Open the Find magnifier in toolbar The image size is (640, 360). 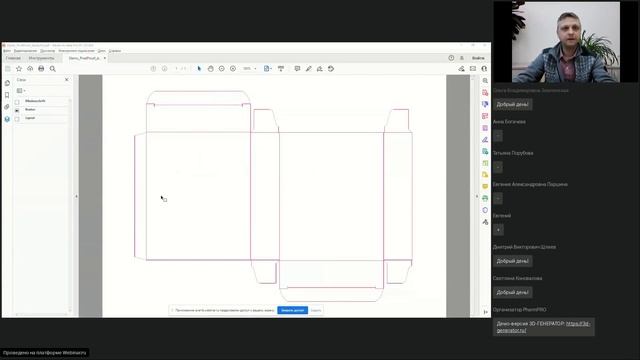[53, 69]
